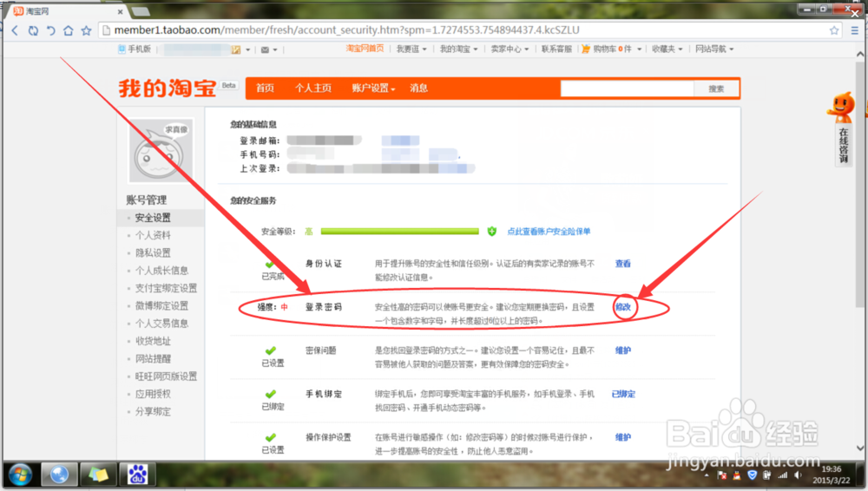The height and width of the screenshot is (491, 868).
Task: Click the power battery tray icon
Action: coord(766,475)
